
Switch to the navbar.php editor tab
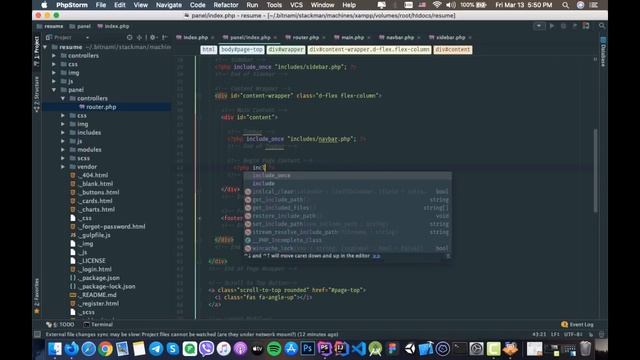tap(399, 37)
